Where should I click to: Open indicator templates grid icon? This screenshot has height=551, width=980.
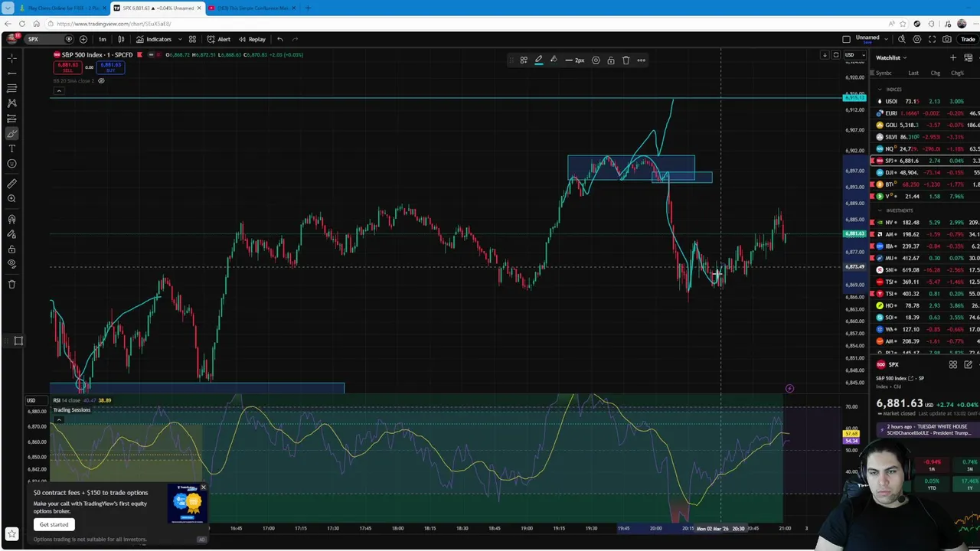pos(192,39)
